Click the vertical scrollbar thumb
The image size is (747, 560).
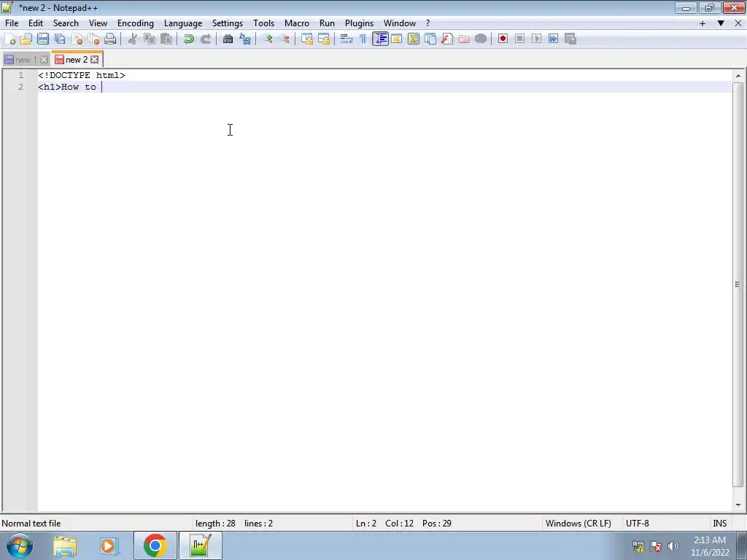[x=738, y=285]
